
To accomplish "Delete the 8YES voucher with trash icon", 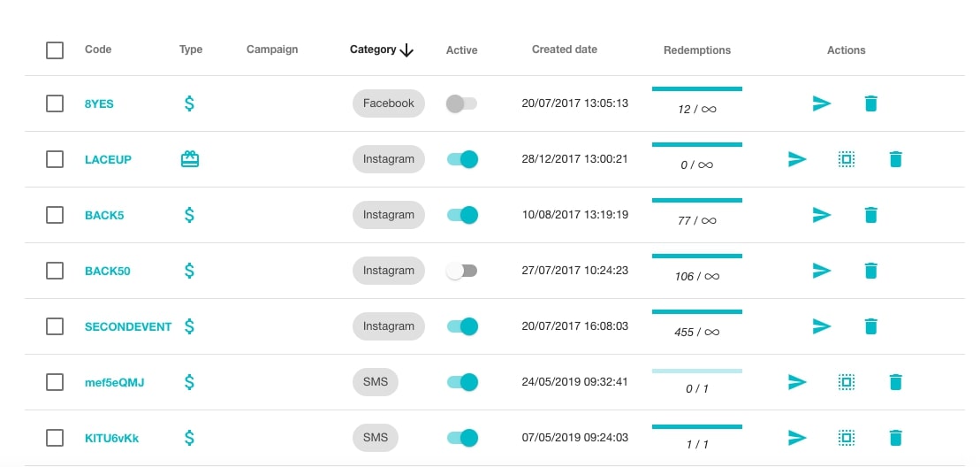I will coord(870,103).
